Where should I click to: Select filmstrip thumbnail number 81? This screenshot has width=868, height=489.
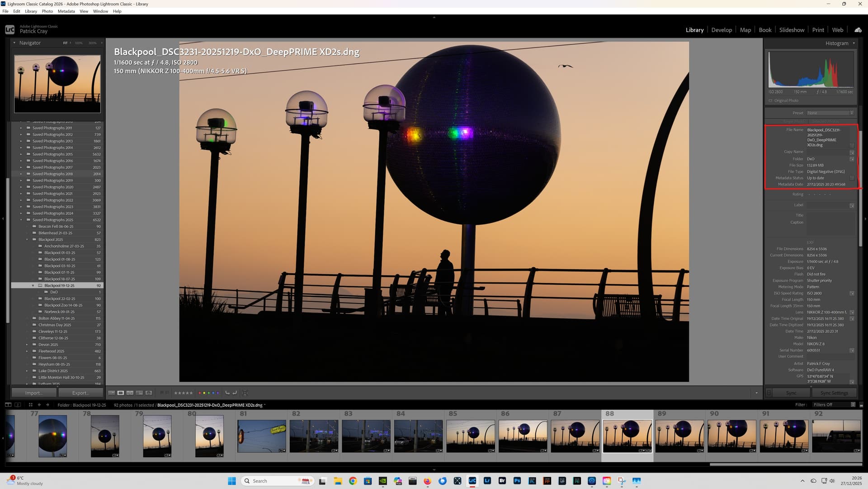pyautogui.click(x=261, y=436)
